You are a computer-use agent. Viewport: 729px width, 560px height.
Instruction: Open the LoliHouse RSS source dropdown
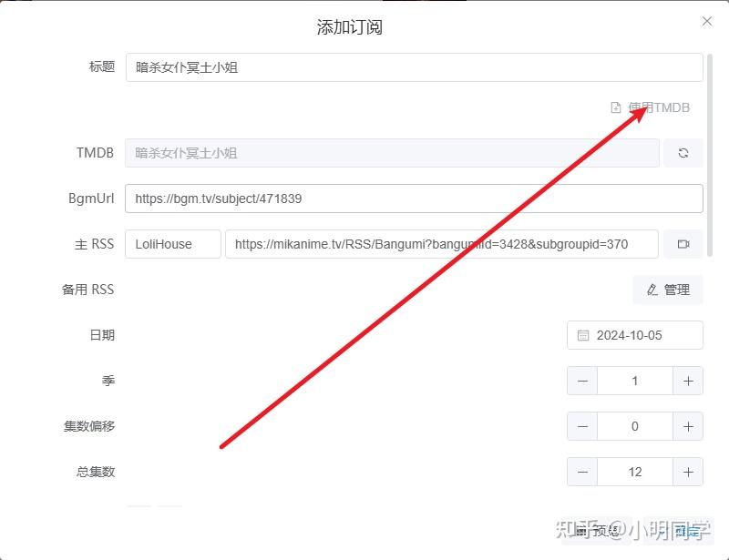(x=172, y=244)
